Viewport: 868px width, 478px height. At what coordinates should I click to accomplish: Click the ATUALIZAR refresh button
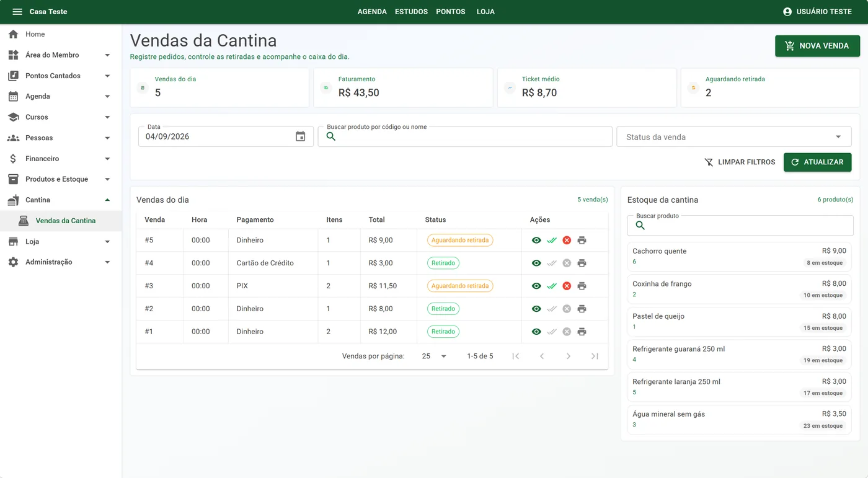[x=817, y=162]
